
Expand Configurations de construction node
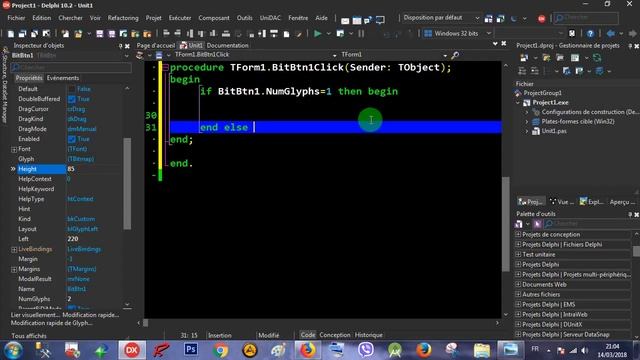527,112
